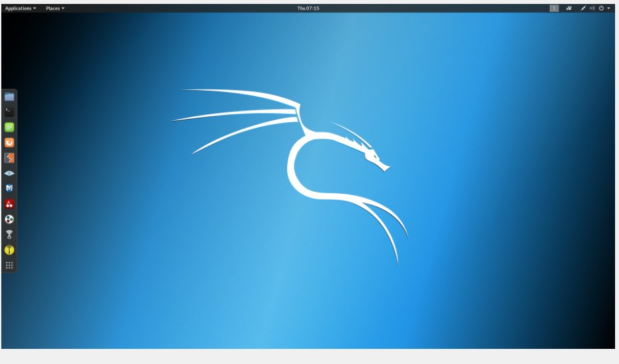Open the Files folder icon in dock
619x364 pixels.
[9, 97]
